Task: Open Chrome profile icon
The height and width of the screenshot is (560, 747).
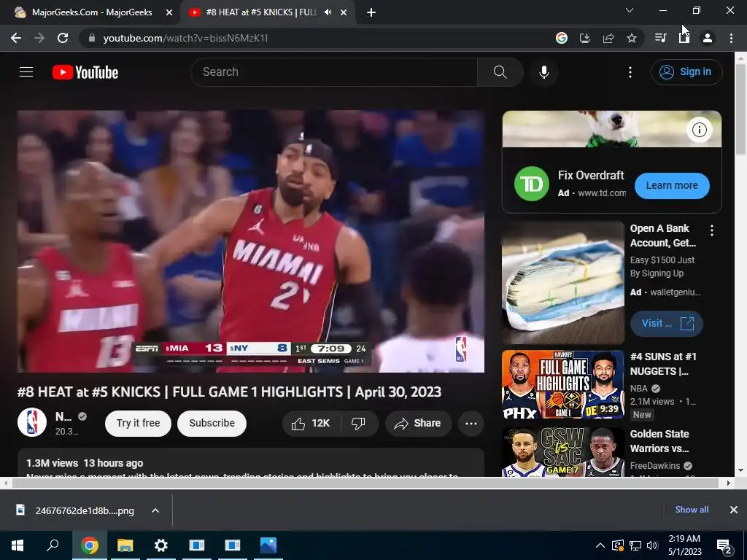Action: (x=708, y=38)
